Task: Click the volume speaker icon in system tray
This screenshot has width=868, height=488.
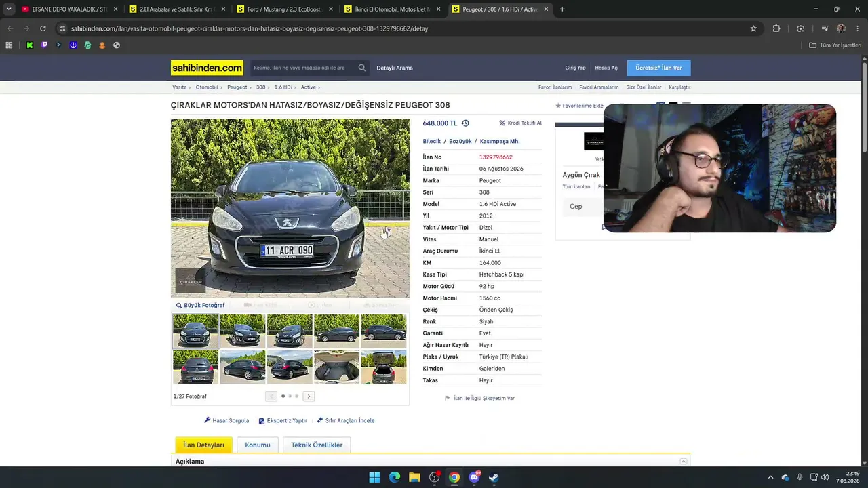Action: click(x=825, y=477)
